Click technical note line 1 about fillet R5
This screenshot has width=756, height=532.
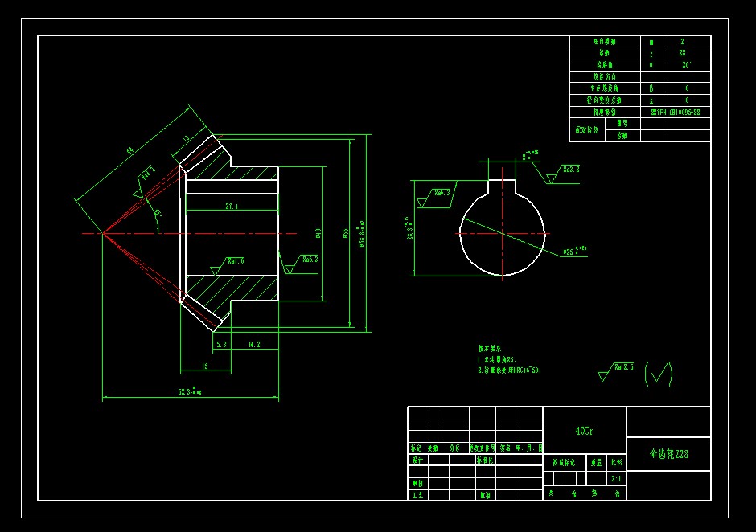tap(497, 359)
